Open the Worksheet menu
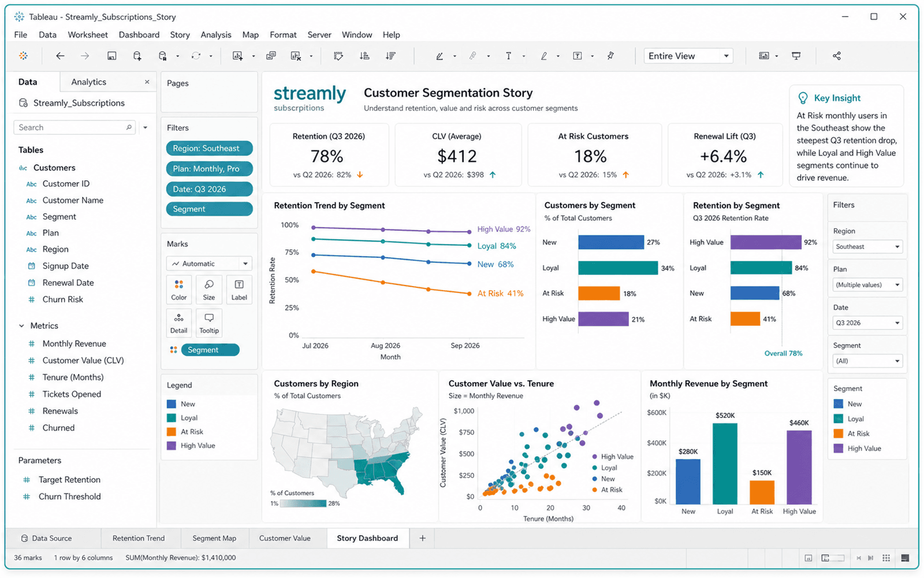Screen dimensions: 924x578 [x=88, y=35]
